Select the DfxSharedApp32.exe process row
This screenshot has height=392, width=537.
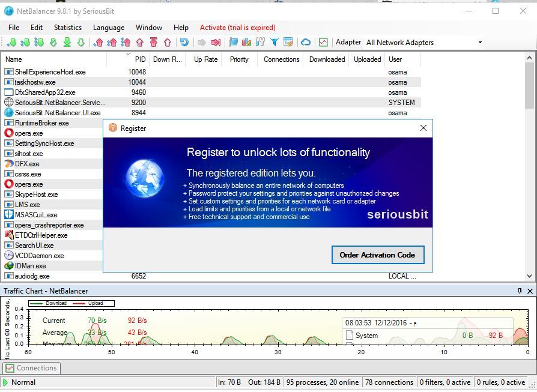[211, 92]
